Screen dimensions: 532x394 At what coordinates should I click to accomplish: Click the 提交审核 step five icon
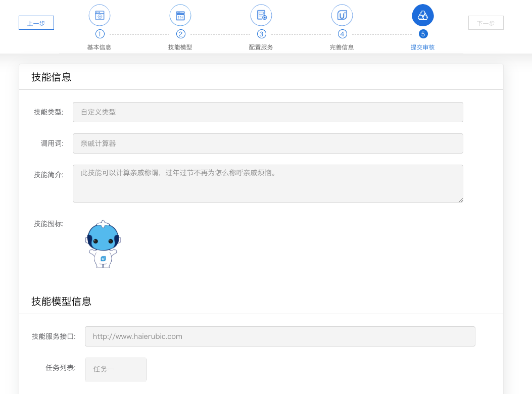pos(423,15)
